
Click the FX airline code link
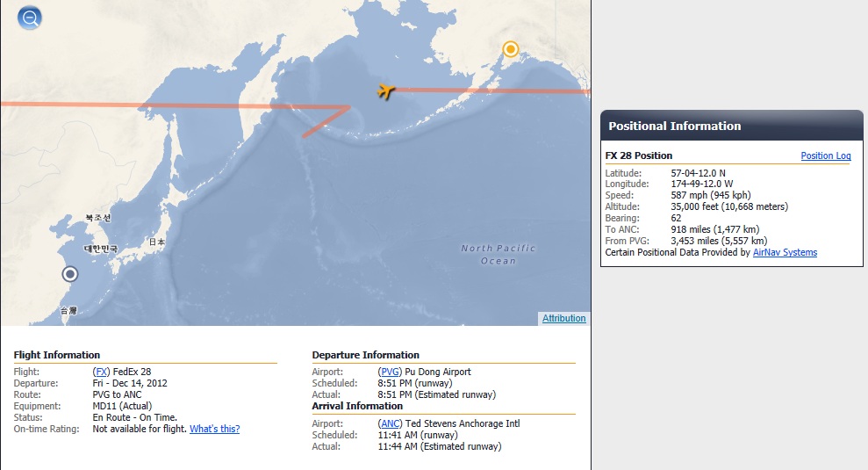point(101,372)
